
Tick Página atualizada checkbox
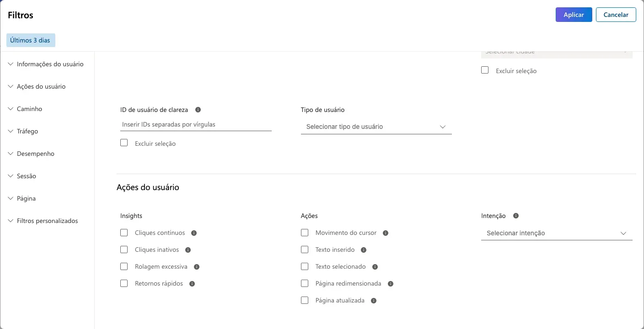coord(305,300)
